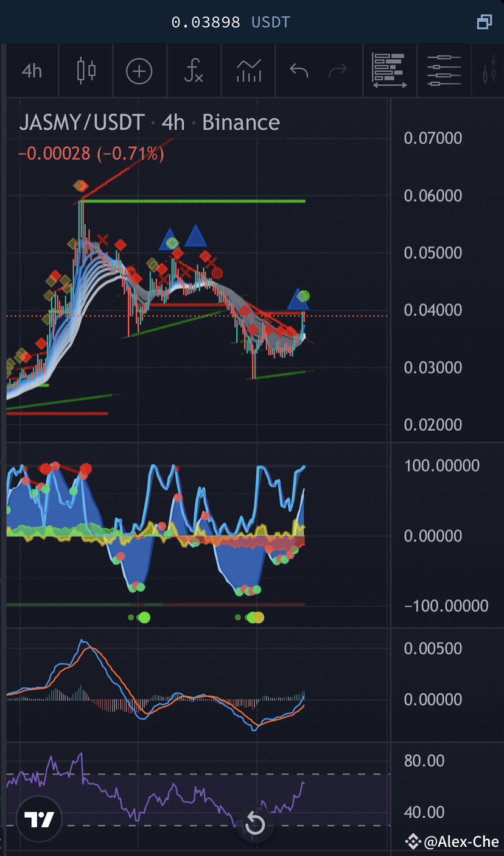Open the indicator settings sliders icon
Screen dimensions: 504x856
coord(444,71)
